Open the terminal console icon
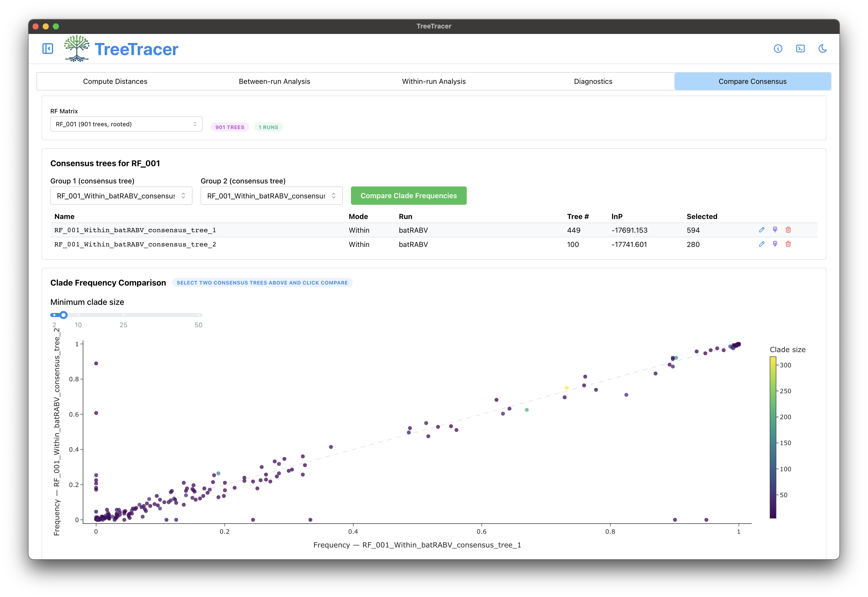Viewport: 868px width, 597px height. pyautogui.click(x=800, y=49)
